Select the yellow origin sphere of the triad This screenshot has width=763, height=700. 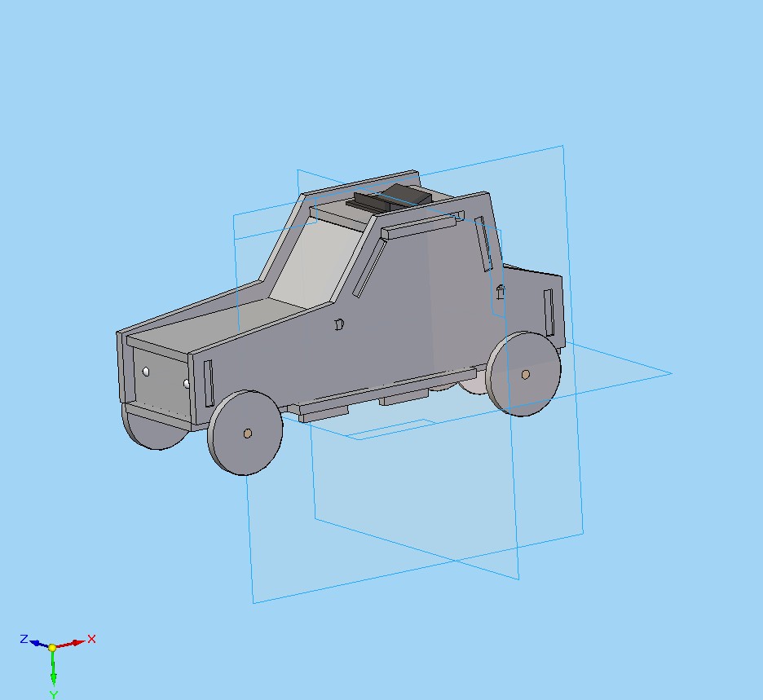pos(52,648)
